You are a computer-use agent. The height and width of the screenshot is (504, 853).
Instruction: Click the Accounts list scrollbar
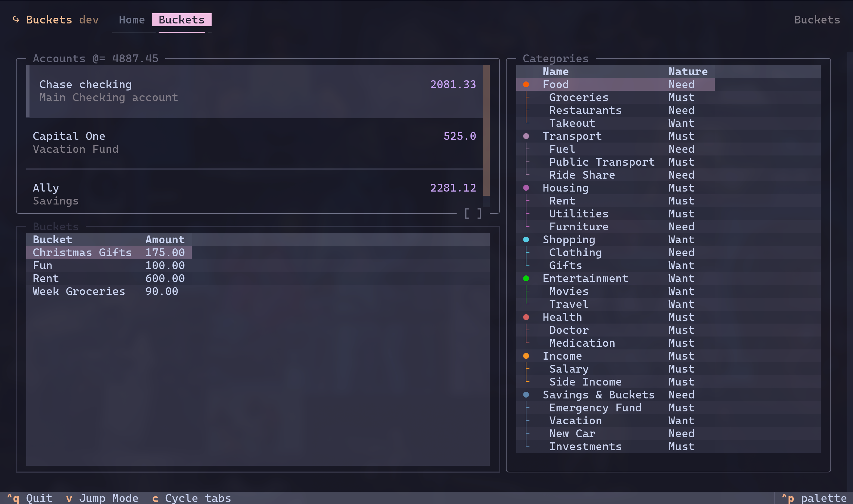tap(486, 131)
